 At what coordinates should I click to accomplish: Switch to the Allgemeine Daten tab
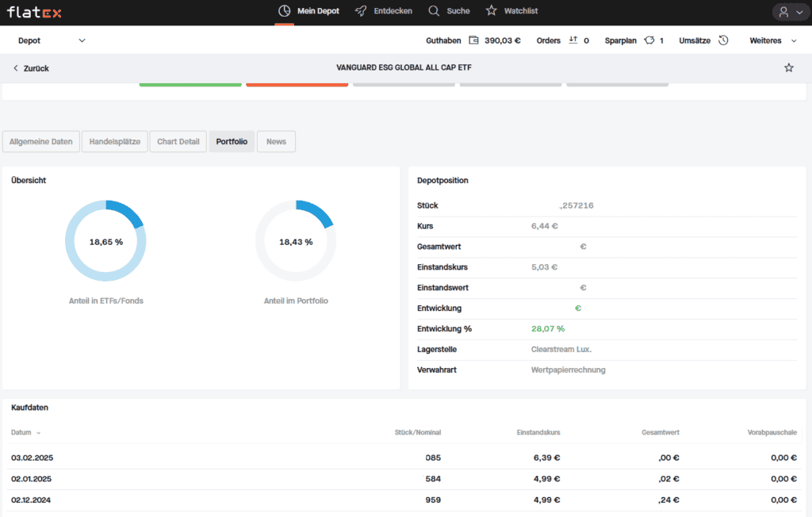[x=41, y=141]
